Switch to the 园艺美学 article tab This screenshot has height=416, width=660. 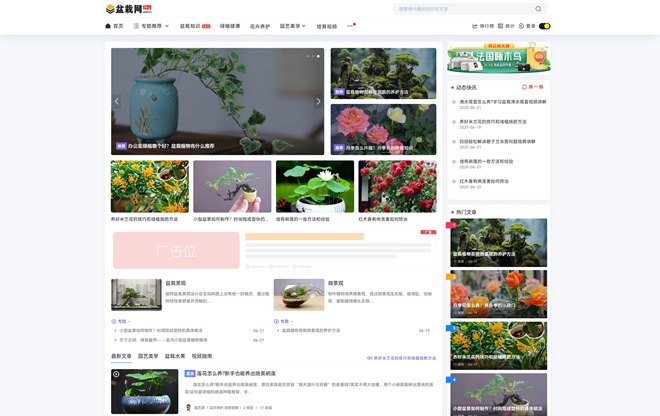[148, 356]
